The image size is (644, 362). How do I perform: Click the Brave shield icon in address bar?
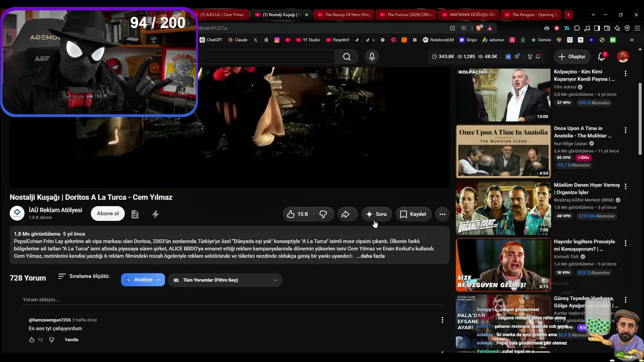point(478,28)
